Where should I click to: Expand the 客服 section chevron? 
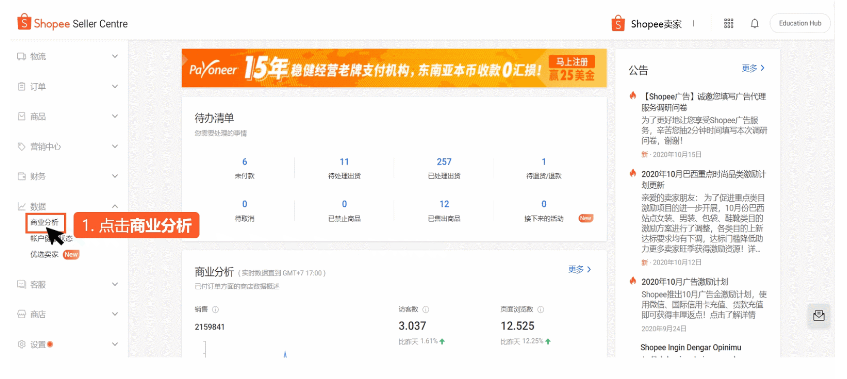(x=115, y=284)
